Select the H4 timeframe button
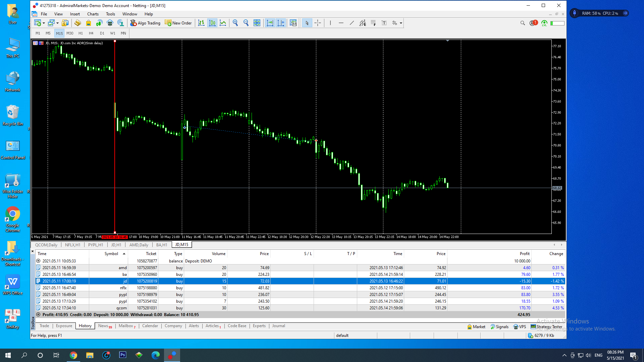644x362 pixels. [x=91, y=33]
